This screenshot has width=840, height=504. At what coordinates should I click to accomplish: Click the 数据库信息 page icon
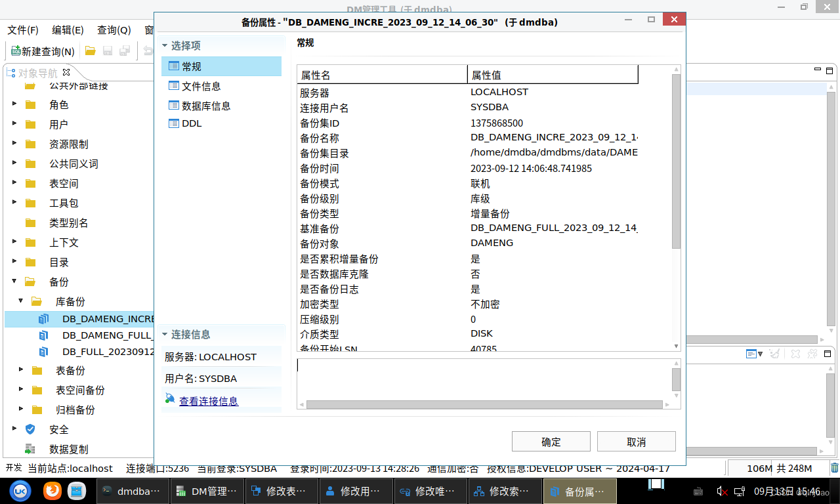pyautogui.click(x=174, y=106)
